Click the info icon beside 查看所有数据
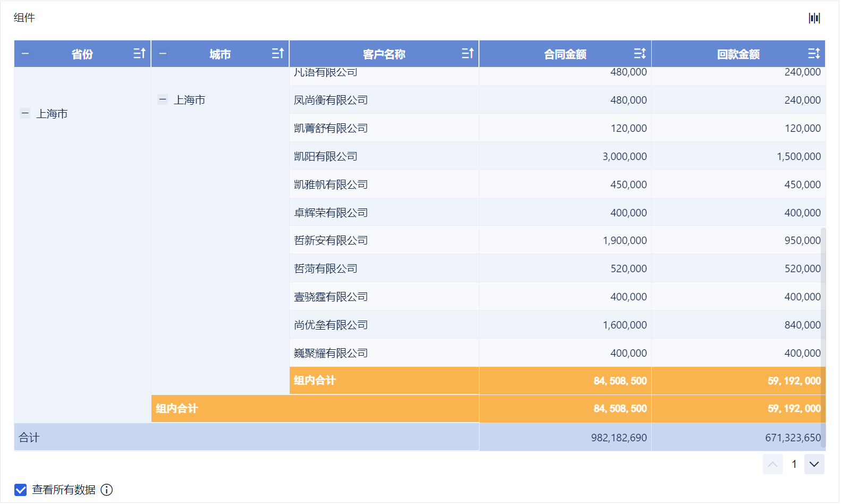 [106, 490]
